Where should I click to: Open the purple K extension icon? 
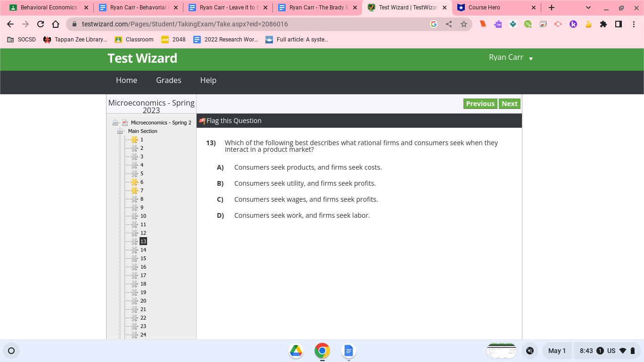573,24
